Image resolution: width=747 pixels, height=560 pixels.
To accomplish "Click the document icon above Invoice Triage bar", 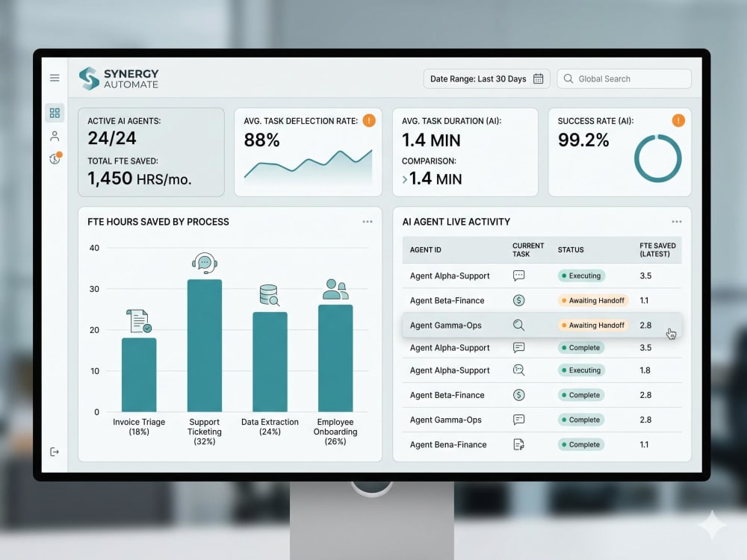I will tap(139, 321).
